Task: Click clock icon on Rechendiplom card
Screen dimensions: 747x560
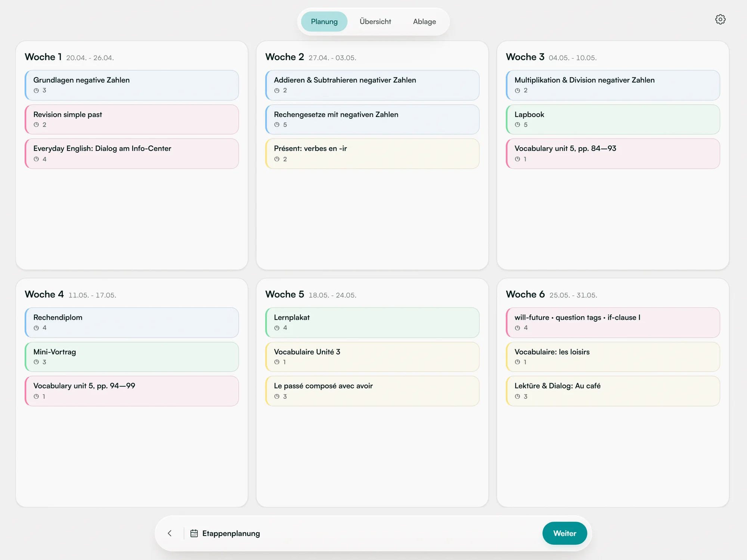Action: coord(36,328)
